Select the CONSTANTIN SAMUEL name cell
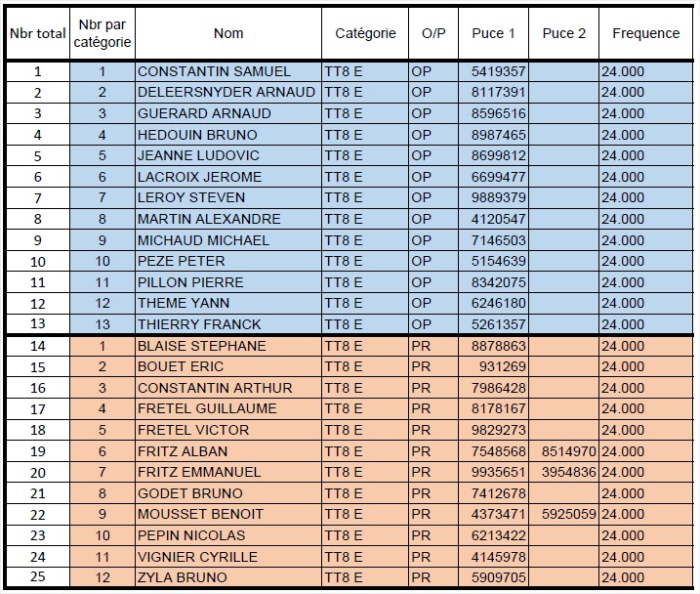Screen dimensions: 700x594 (x=228, y=71)
